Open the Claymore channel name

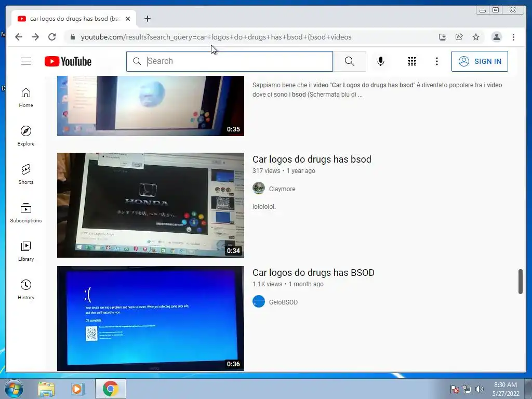282,189
